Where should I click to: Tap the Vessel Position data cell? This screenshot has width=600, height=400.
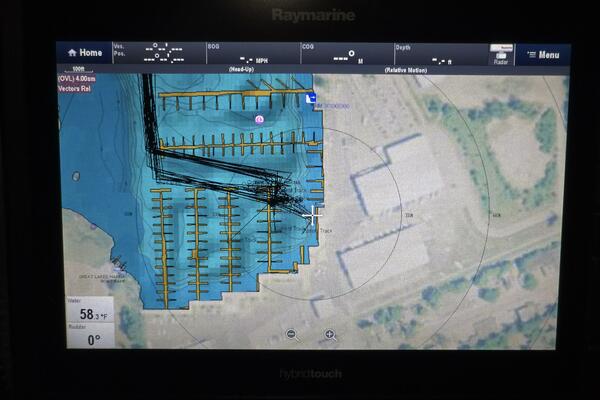coord(160,53)
